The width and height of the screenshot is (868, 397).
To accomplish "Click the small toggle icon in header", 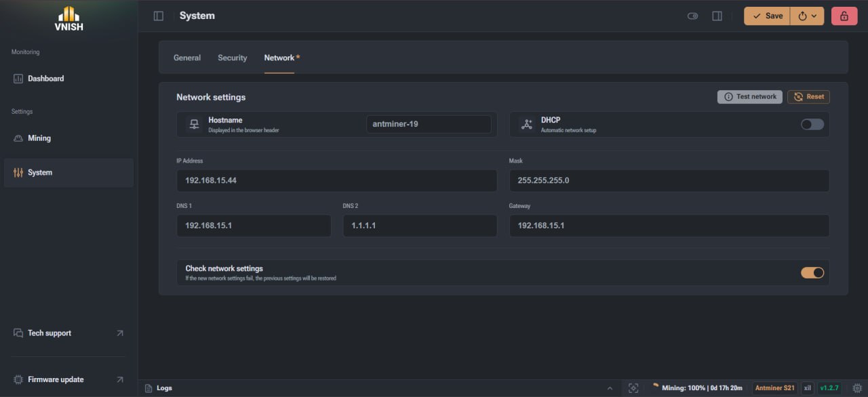I will [692, 16].
